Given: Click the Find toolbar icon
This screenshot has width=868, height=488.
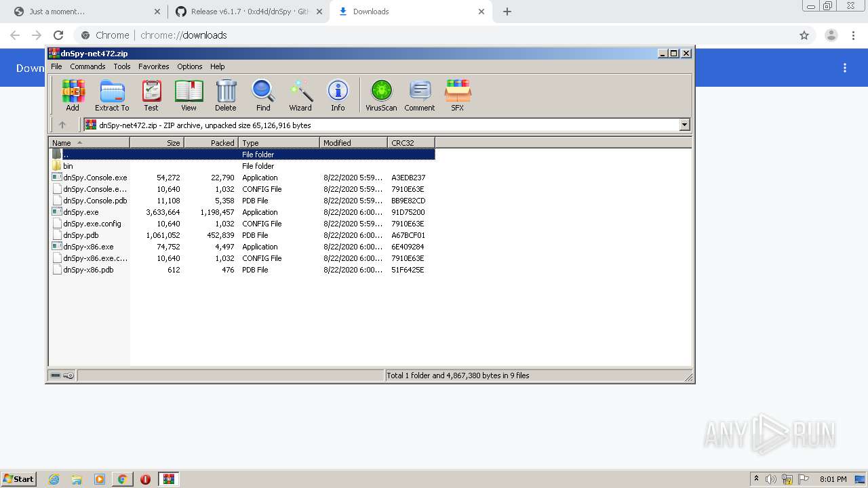Looking at the screenshot, I should click(x=263, y=95).
